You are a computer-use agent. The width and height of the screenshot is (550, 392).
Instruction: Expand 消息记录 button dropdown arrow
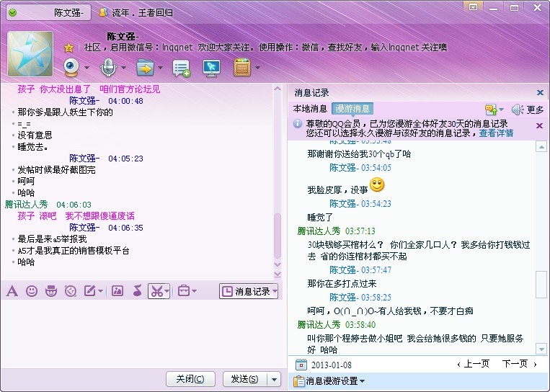275,291
